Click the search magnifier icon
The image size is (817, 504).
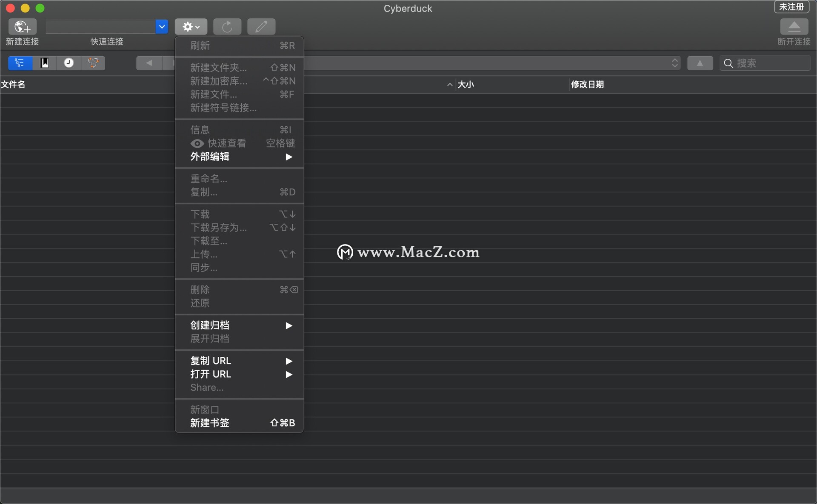[x=728, y=63]
